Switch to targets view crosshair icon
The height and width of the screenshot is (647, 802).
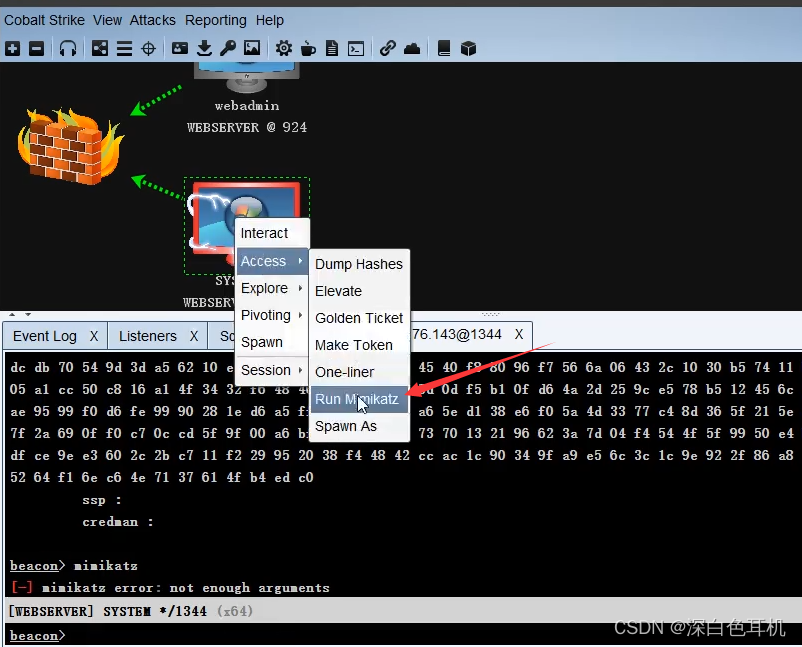148,49
